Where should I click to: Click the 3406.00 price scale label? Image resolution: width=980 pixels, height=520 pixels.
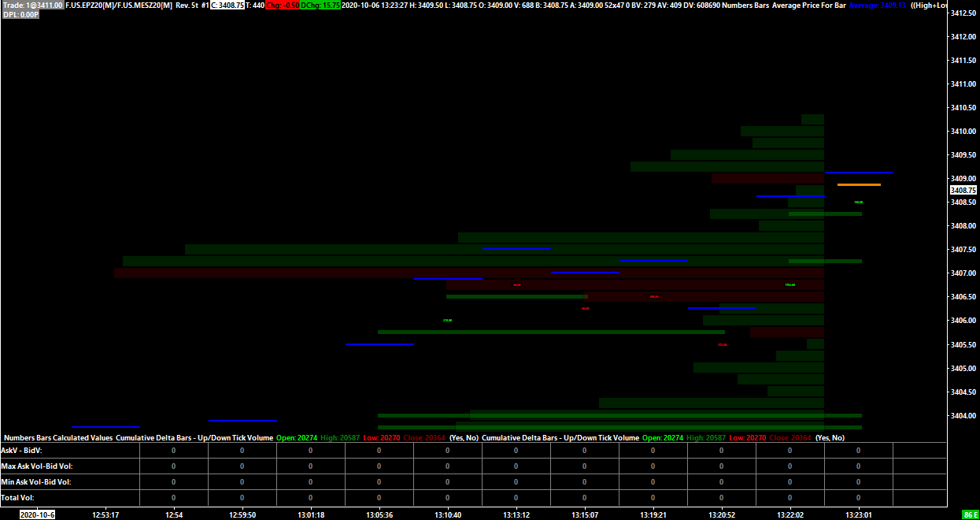964,321
